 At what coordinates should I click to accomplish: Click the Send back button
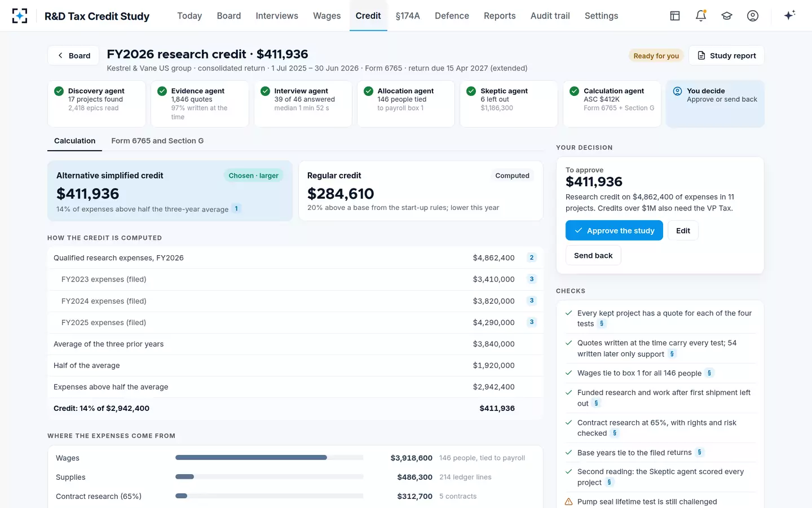(593, 255)
